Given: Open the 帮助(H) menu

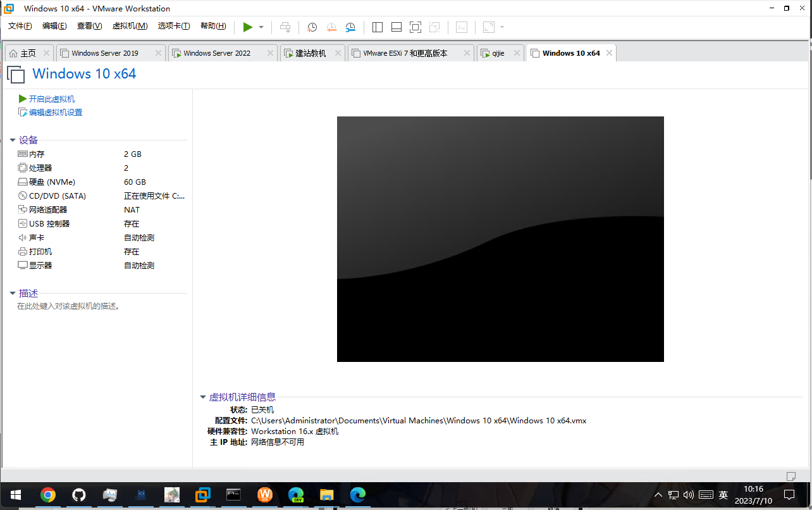Looking at the screenshot, I should click(213, 26).
